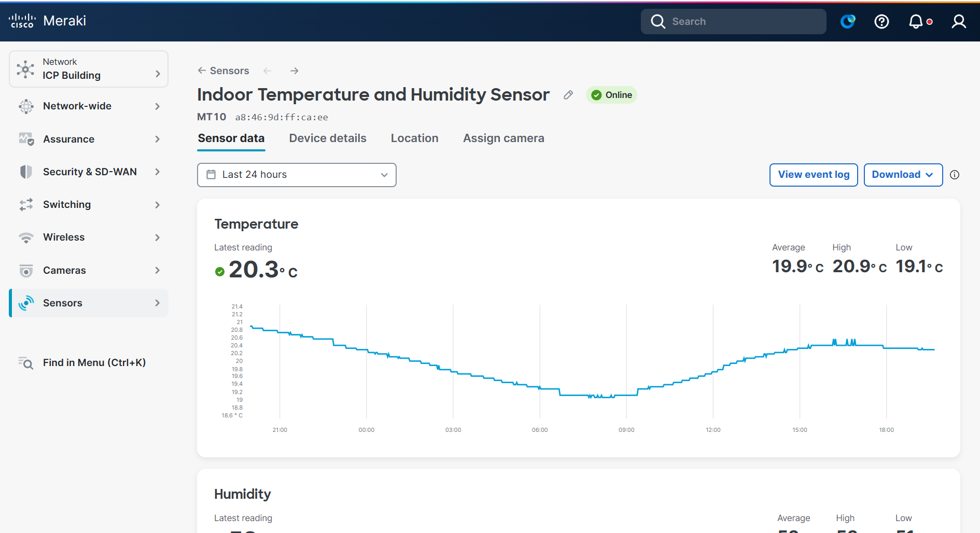This screenshot has width=980, height=533.
Task: Expand the Download dropdown button
Action: tap(903, 175)
